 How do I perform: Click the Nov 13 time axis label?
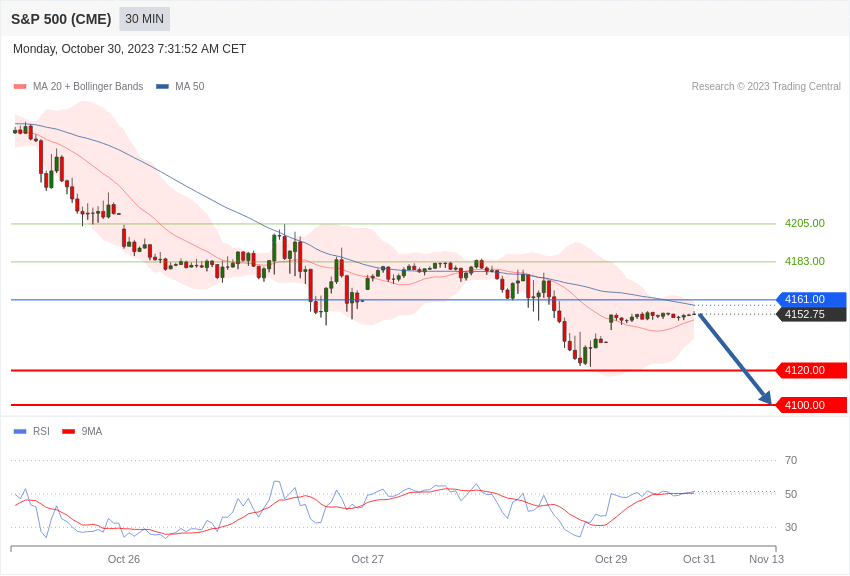[766, 559]
